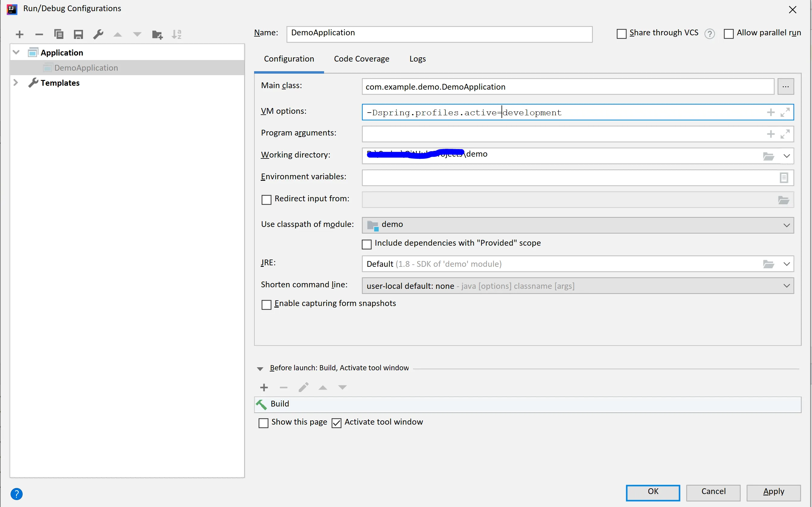Image resolution: width=812 pixels, height=507 pixels.
Task: Click Save Configuration floppy icon
Action: pos(78,34)
